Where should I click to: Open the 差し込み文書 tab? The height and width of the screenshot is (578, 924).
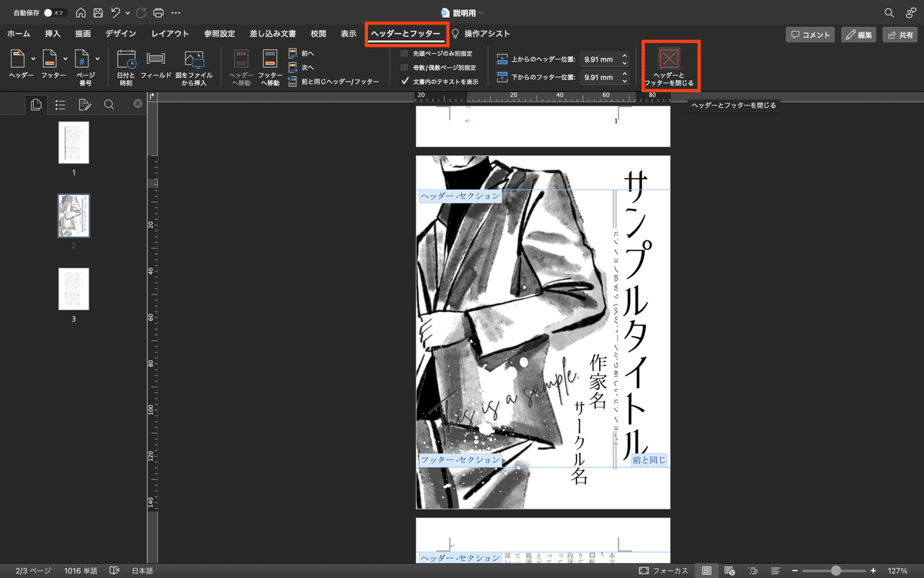273,34
